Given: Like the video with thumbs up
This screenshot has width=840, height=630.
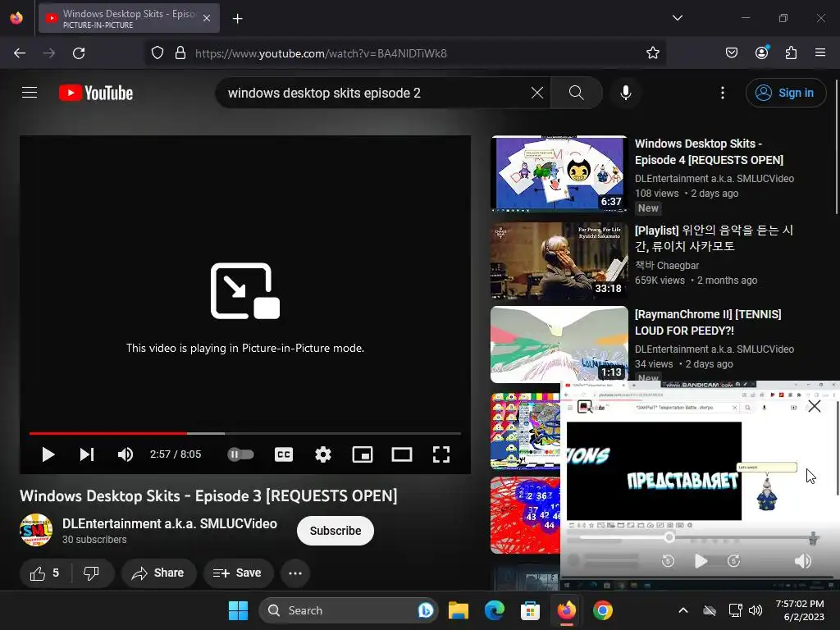Looking at the screenshot, I should pyautogui.click(x=45, y=573).
